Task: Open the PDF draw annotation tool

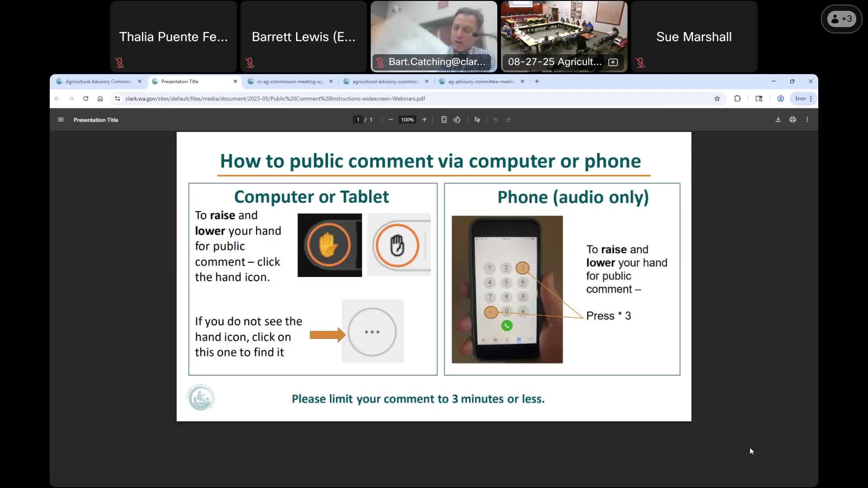Action: tap(477, 120)
